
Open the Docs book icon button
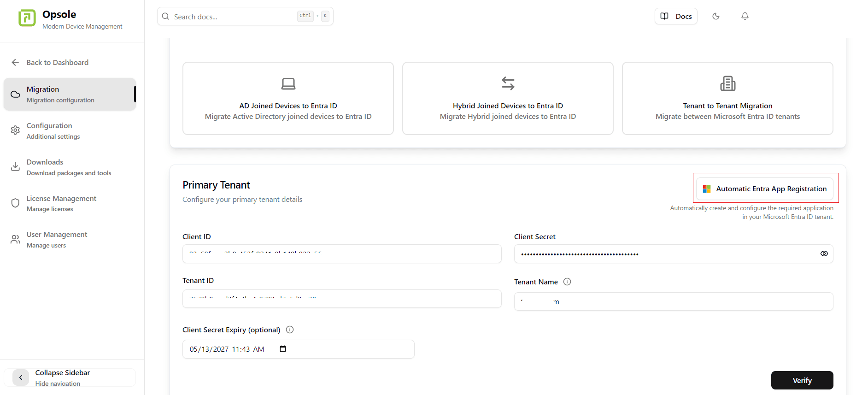pyautogui.click(x=664, y=16)
